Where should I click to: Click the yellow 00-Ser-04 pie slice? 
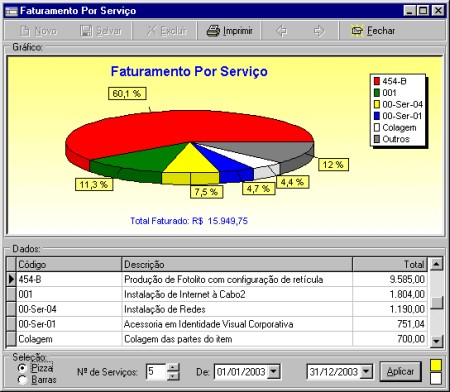190,163
